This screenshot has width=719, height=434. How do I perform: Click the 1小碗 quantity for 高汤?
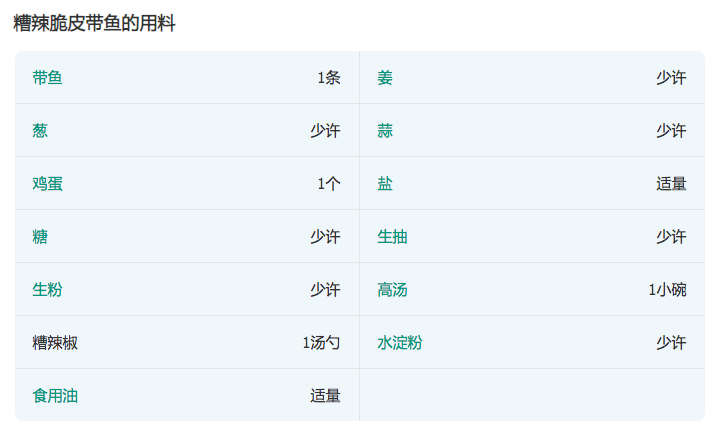coord(667,290)
